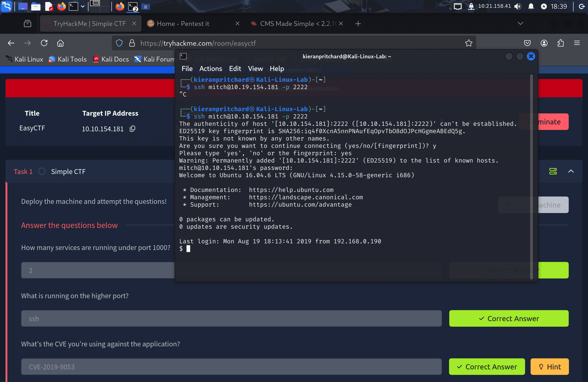Screen dimensions: 588x382
Task: Go to the Firefox home page
Action: click(61, 43)
